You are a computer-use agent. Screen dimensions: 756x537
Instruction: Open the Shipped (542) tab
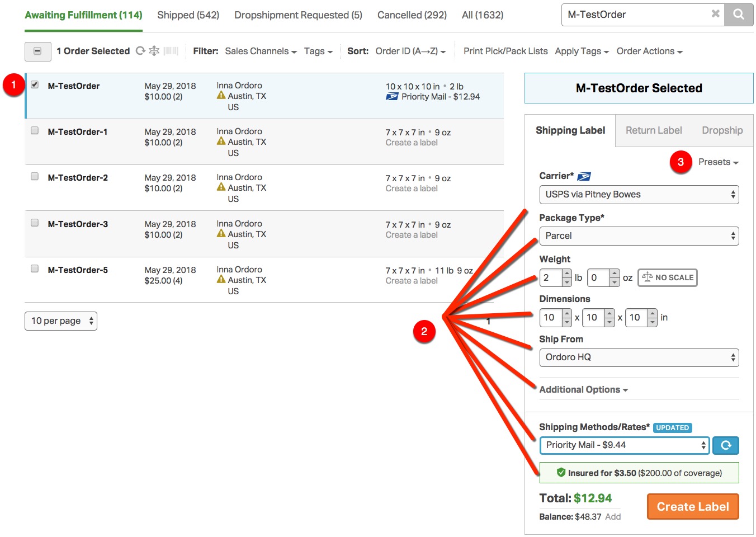point(188,15)
